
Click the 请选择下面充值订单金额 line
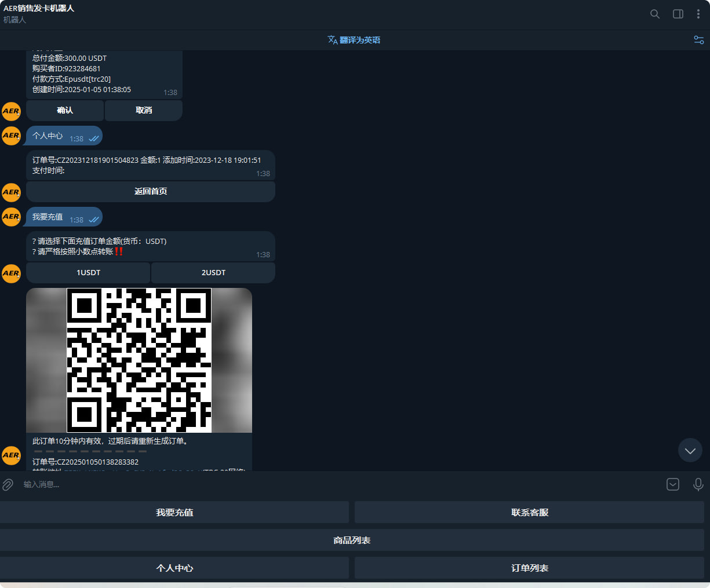click(x=100, y=241)
